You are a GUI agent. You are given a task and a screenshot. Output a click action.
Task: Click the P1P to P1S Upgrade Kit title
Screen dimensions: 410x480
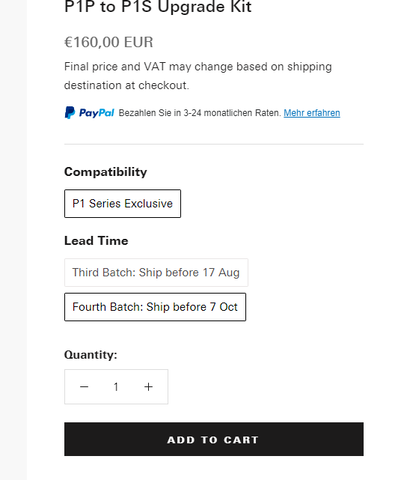158,7
